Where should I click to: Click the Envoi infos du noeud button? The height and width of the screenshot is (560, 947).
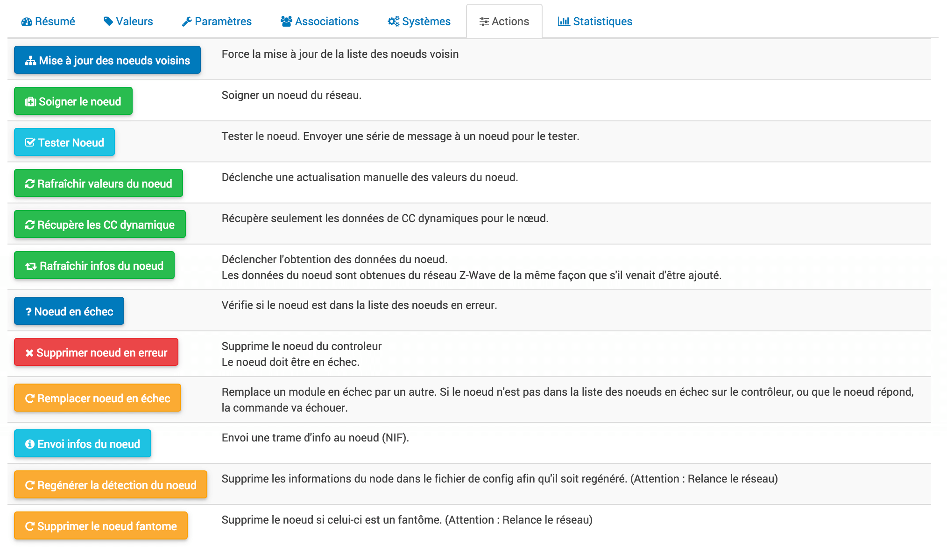pos(83,443)
